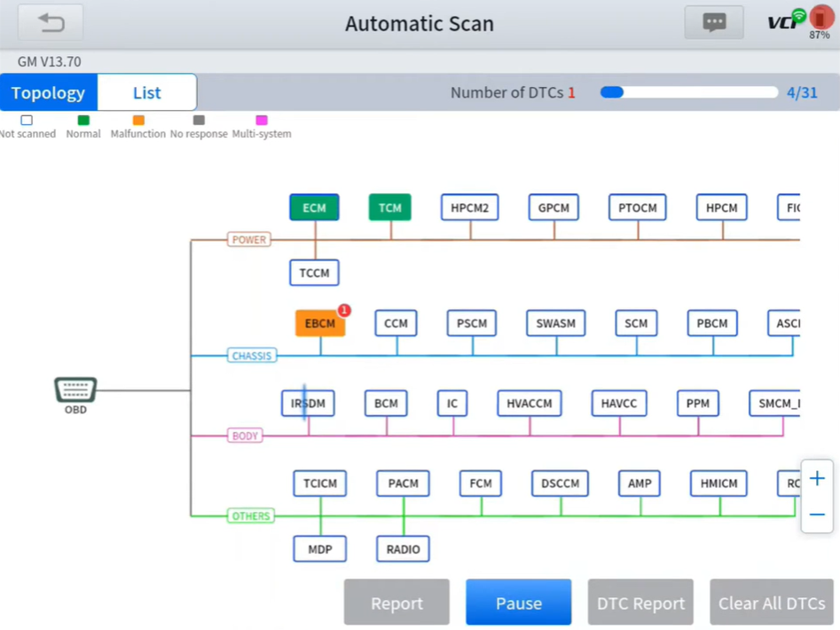This screenshot has width=840, height=630.
Task: Select the MDP module
Action: pos(320,548)
